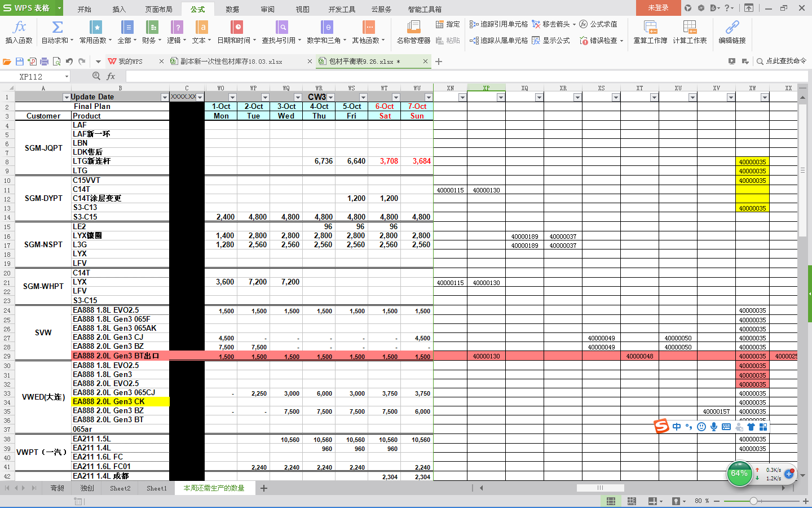Click Sogou input method S logo
This screenshot has width=812, height=508.
[661, 426]
